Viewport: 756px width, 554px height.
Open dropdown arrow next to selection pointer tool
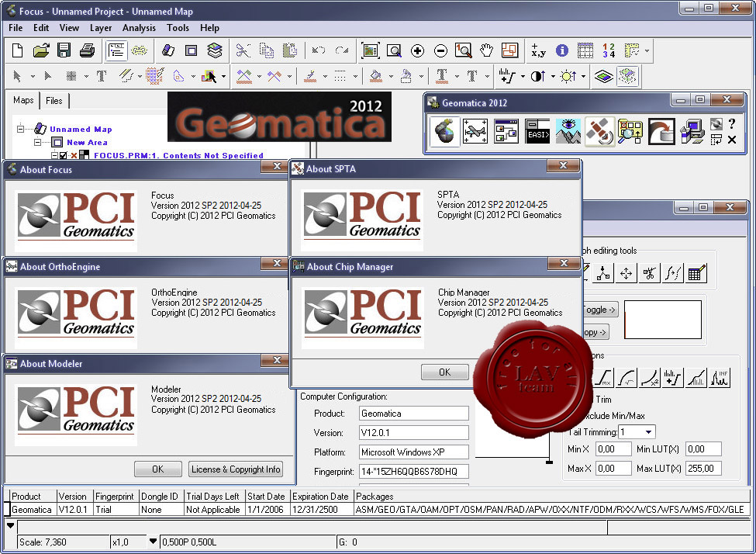[33, 76]
